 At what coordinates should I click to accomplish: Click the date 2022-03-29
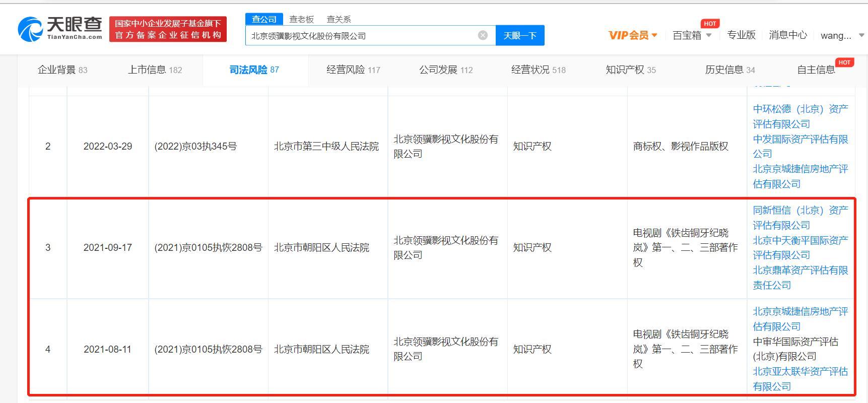click(108, 146)
